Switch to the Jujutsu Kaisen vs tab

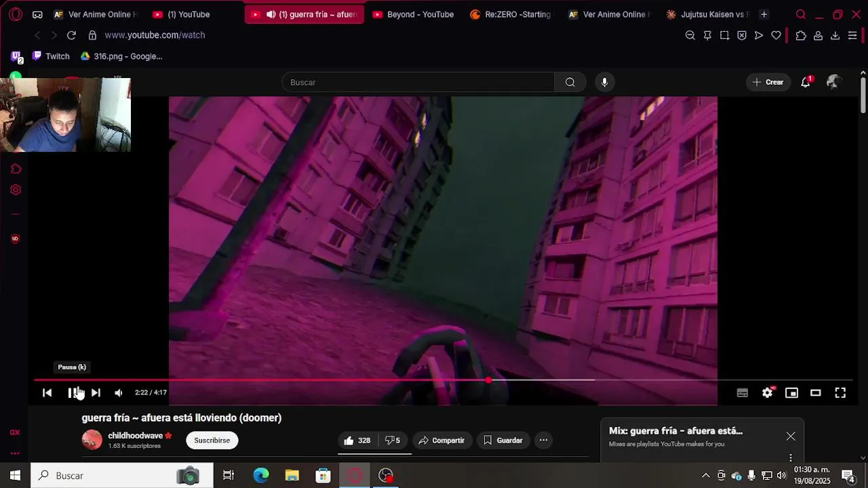(x=708, y=14)
